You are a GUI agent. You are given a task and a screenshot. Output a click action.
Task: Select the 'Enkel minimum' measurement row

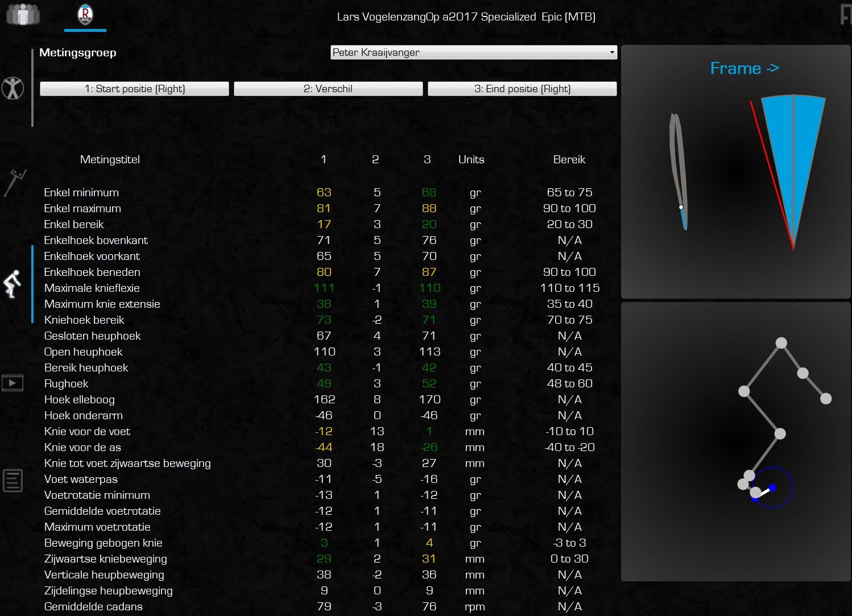81,193
